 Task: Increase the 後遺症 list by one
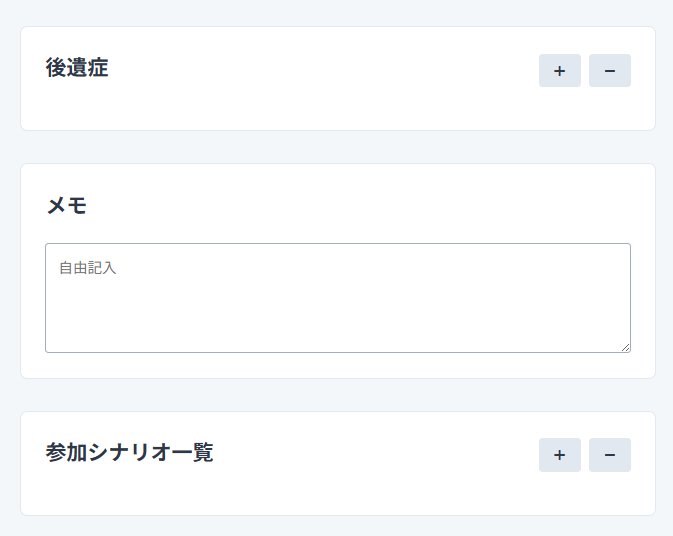pos(559,71)
